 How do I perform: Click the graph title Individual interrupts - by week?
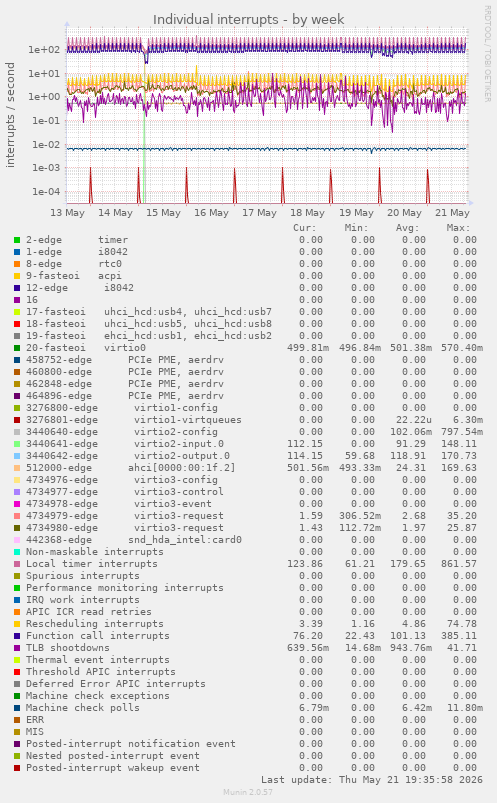pos(248,19)
